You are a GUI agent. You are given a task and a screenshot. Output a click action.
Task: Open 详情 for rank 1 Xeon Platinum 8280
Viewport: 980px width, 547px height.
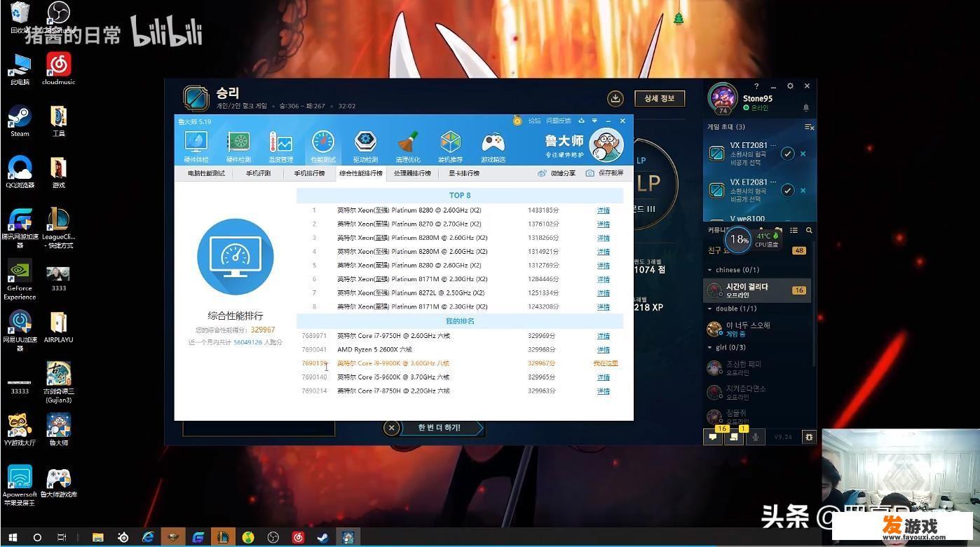603,210
